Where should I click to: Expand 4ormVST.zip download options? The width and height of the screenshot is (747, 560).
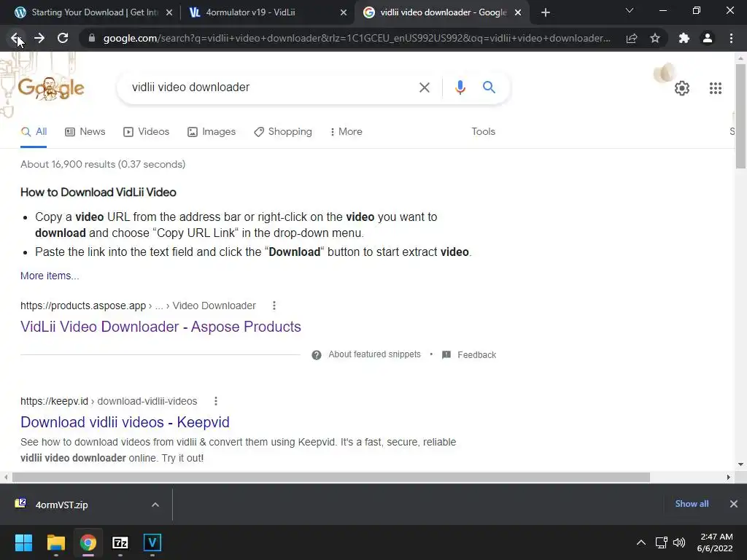155,505
